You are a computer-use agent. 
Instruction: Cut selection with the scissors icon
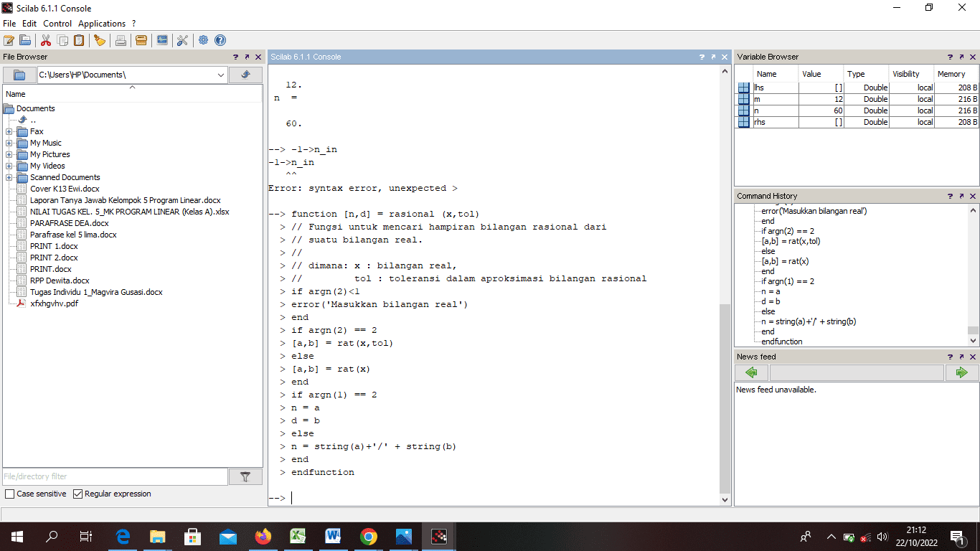(x=46, y=40)
